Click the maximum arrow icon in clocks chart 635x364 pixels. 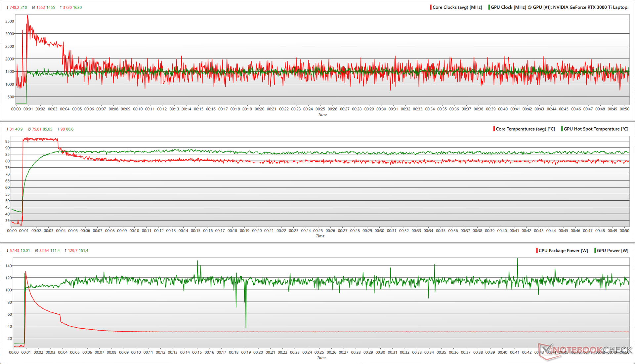coord(61,7)
